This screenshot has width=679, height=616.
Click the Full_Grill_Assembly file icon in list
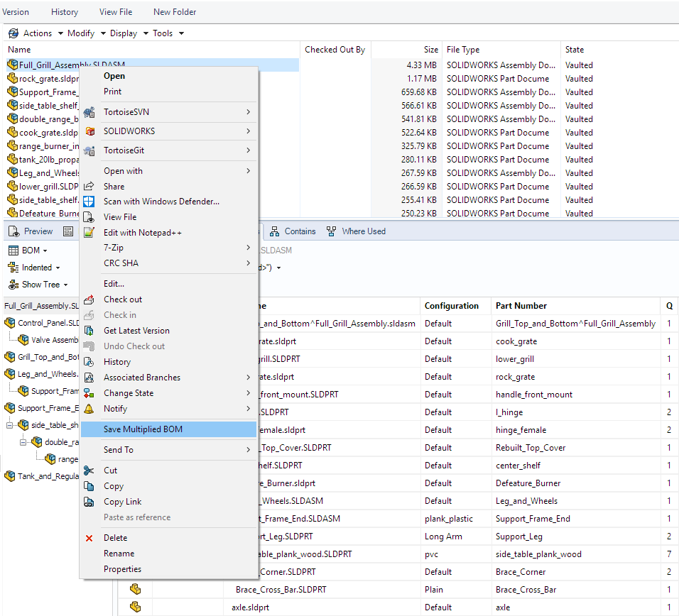pos(13,65)
